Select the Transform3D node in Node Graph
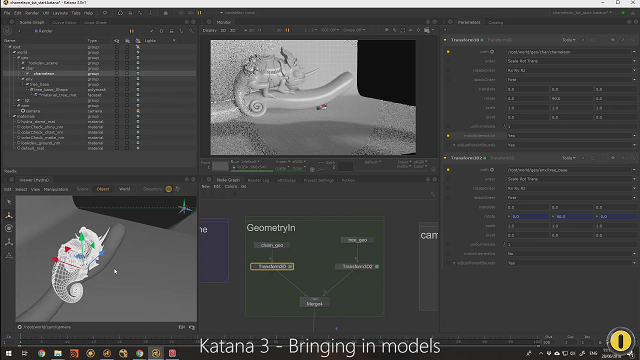Screen dimensions: 640x360 (272, 267)
